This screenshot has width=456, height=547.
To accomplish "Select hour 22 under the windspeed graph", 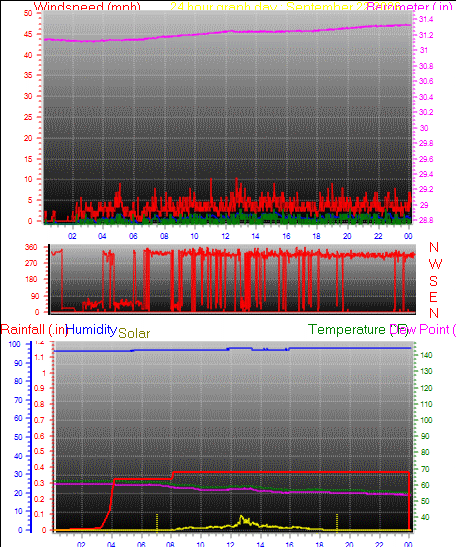I will pos(378,236).
